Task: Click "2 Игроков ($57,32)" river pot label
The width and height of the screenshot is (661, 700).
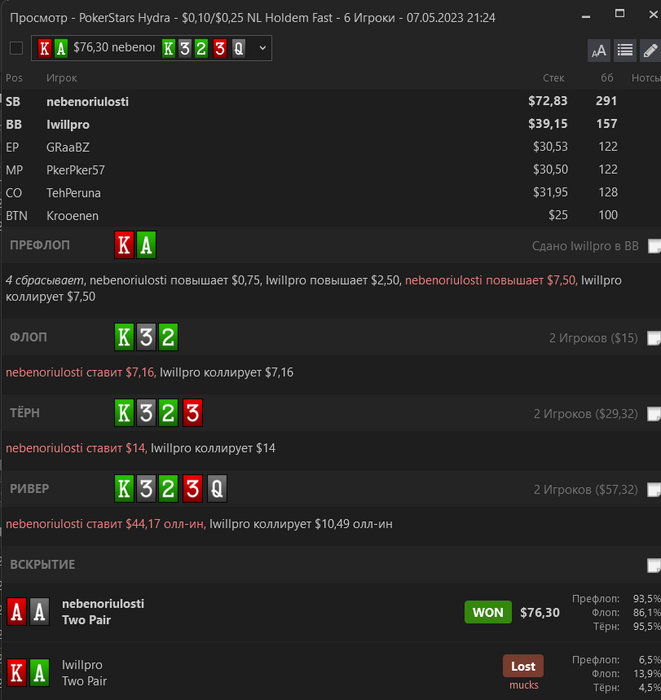Action: pos(586,490)
